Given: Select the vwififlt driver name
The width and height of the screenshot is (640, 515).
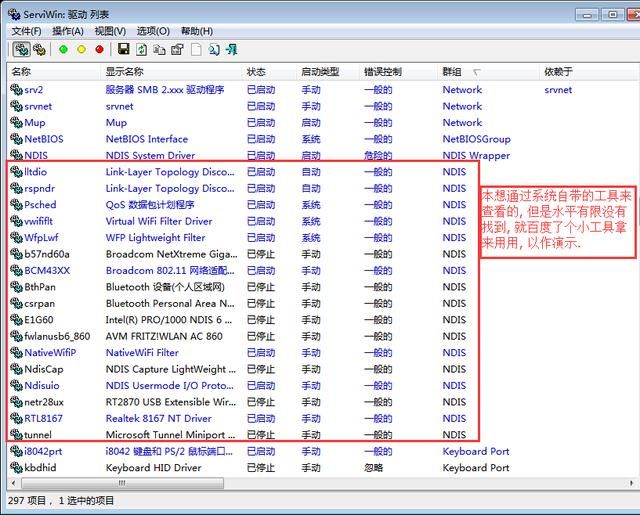Looking at the screenshot, I should point(38,221).
